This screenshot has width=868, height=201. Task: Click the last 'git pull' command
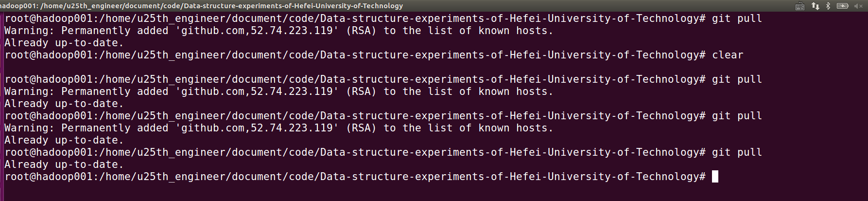[737, 152]
